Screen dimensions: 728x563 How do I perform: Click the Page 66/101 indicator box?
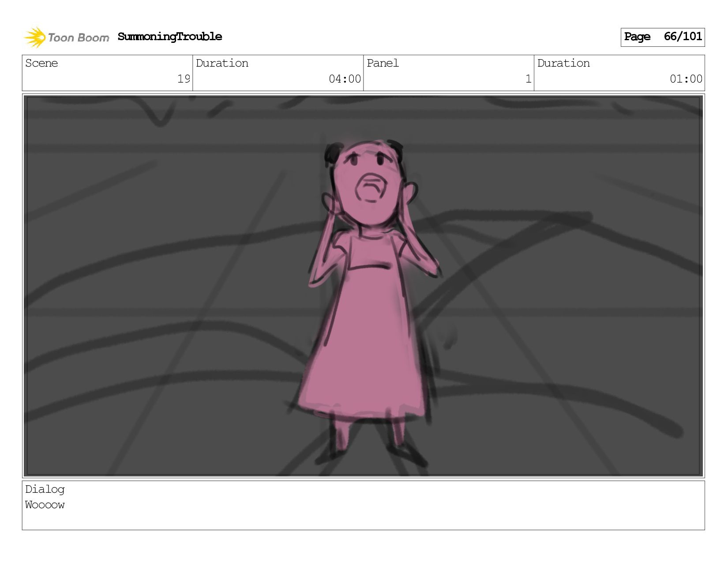click(662, 37)
